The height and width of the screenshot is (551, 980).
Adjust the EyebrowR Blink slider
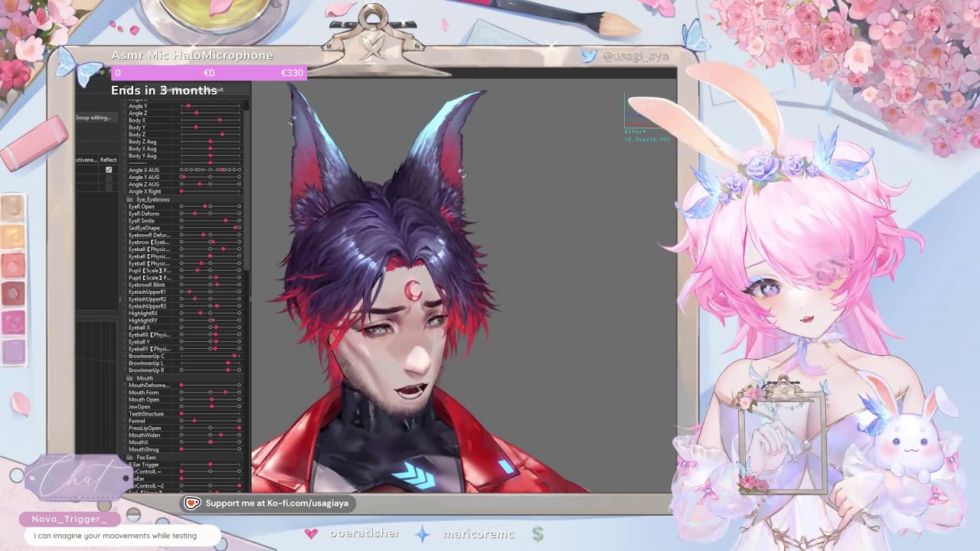(x=211, y=285)
